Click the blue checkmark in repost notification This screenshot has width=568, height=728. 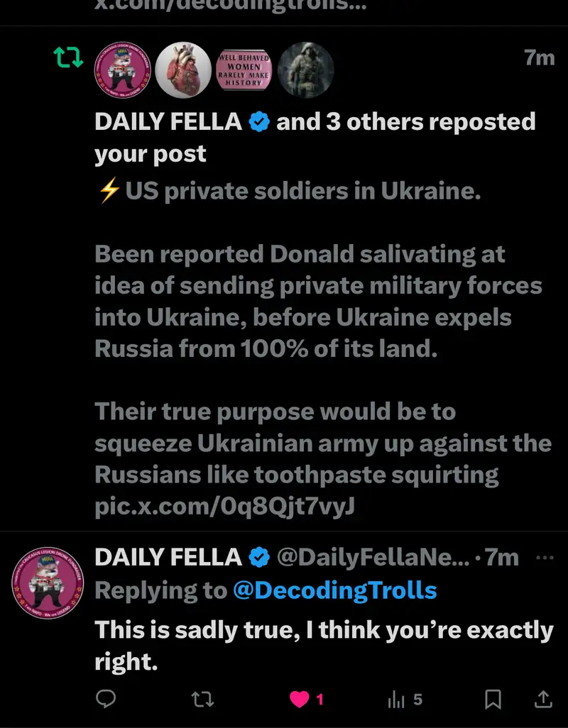pyautogui.click(x=260, y=122)
